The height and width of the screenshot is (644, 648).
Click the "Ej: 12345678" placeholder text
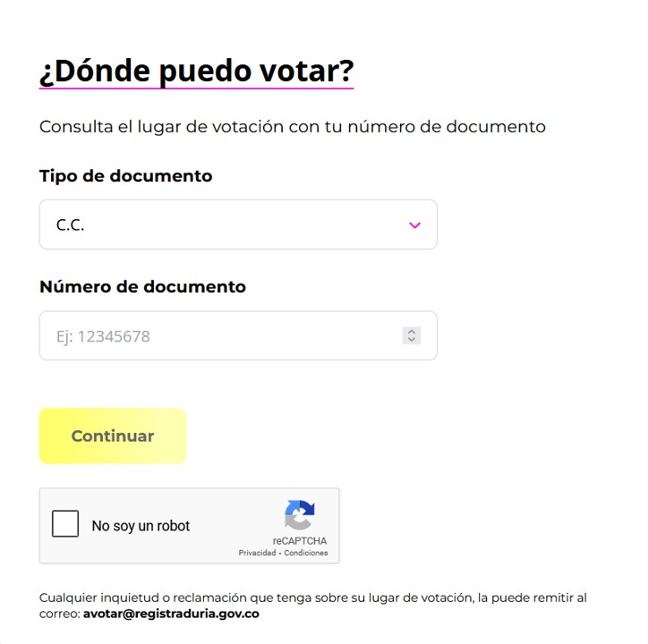[x=103, y=337]
